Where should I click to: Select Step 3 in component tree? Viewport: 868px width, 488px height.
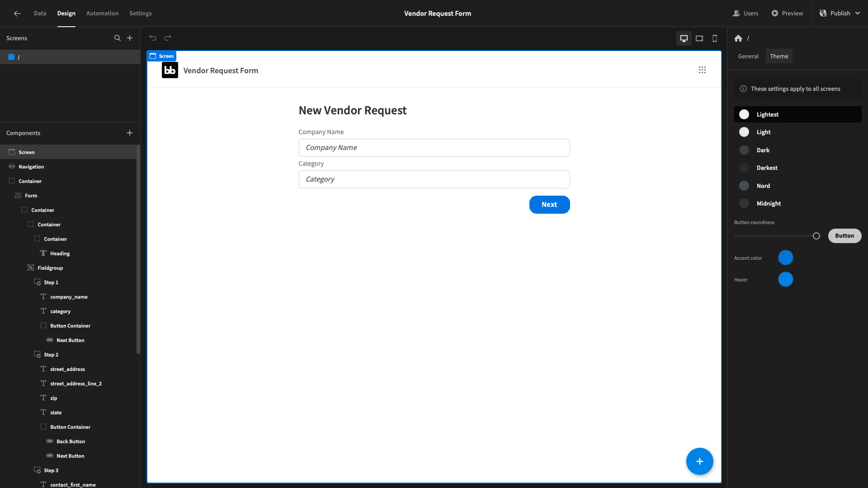click(68, 470)
